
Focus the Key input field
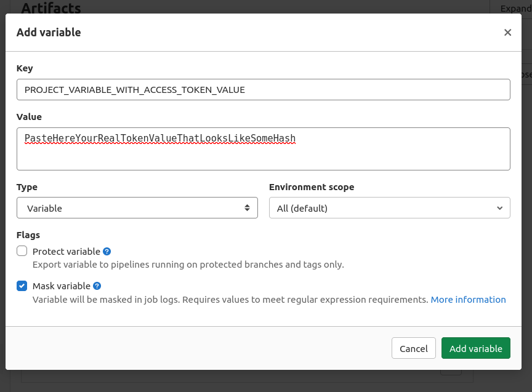[x=263, y=90]
